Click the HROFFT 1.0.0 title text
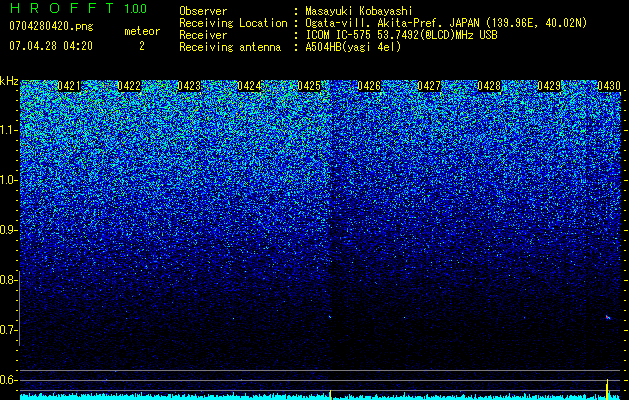Image resolution: width=629 pixels, height=400 pixels. (78, 8)
